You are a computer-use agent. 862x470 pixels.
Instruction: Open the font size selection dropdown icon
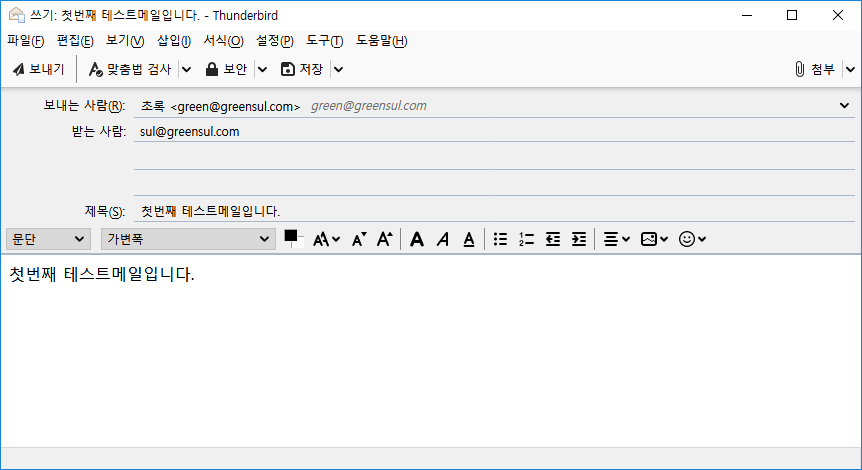[327, 239]
